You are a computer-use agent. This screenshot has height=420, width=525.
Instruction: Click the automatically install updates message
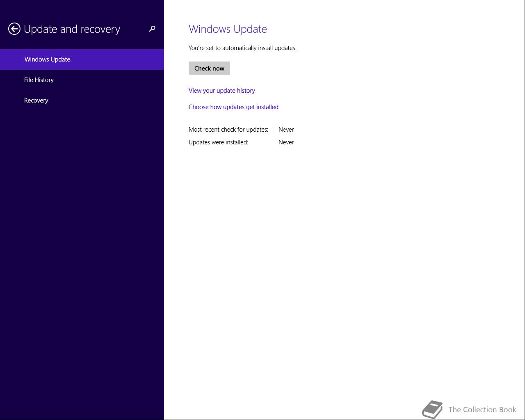click(242, 48)
